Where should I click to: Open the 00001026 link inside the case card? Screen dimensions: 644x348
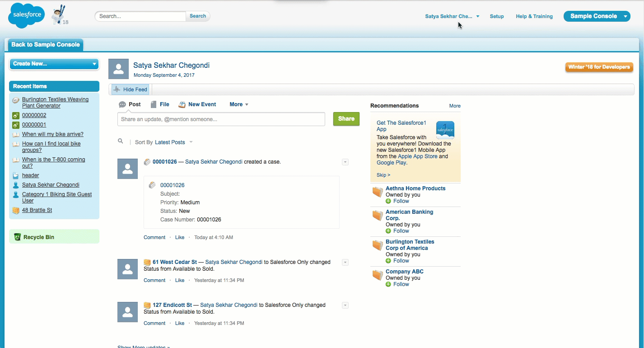click(173, 185)
